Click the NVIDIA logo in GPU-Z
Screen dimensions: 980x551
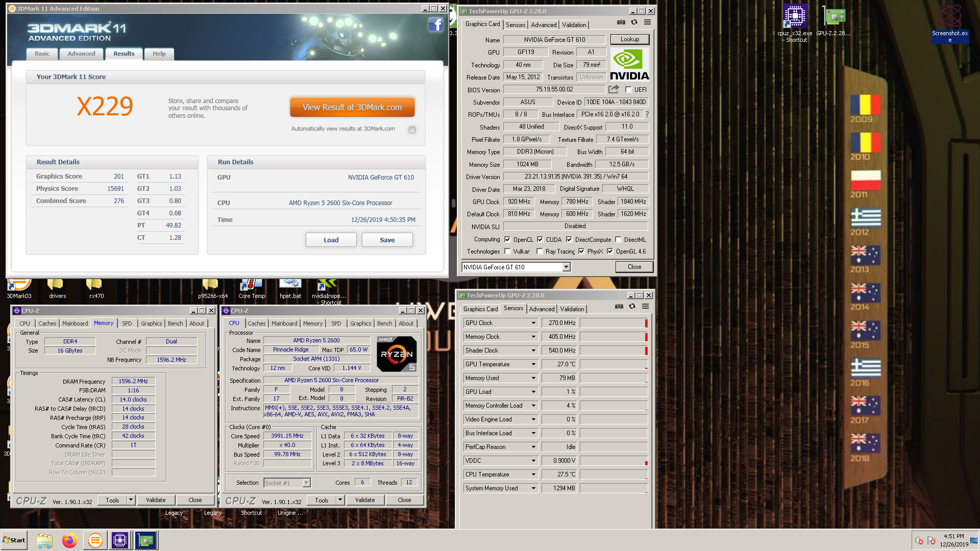(x=629, y=64)
